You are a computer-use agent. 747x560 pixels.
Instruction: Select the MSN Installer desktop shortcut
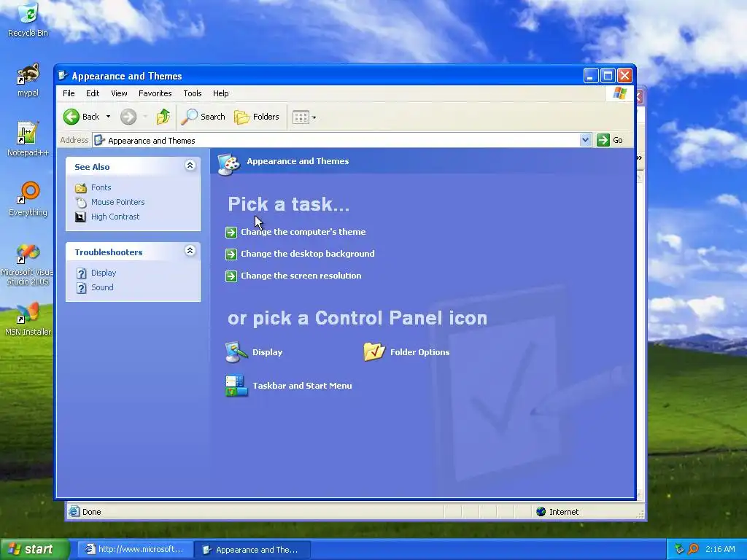tap(28, 319)
